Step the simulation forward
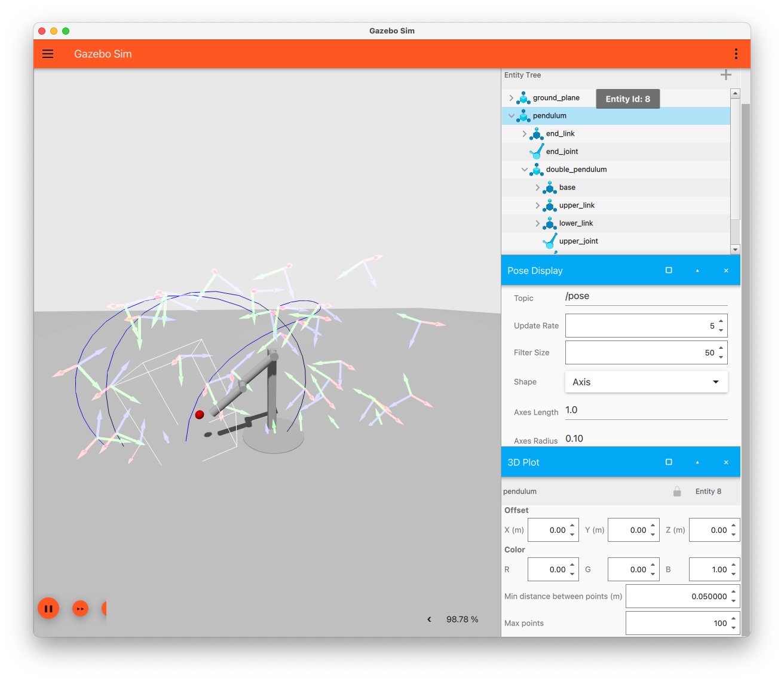Viewport: 784px width, 681px height. tap(80, 609)
